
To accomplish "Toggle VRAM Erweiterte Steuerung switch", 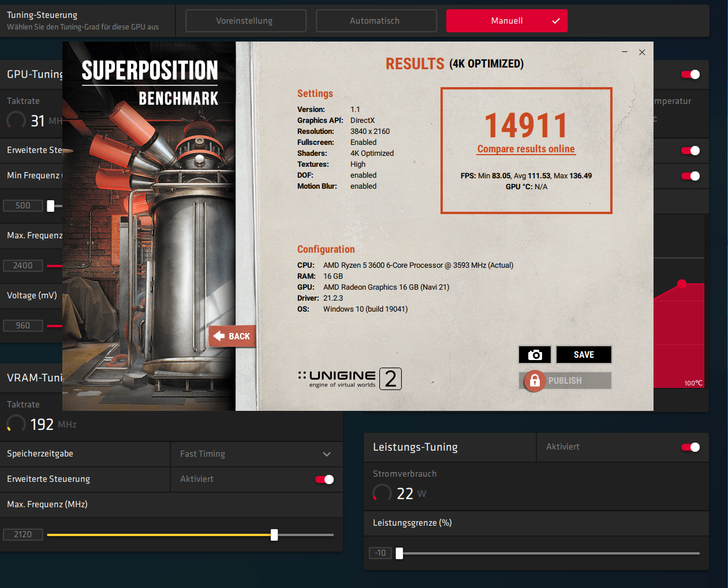I will 324,480.
